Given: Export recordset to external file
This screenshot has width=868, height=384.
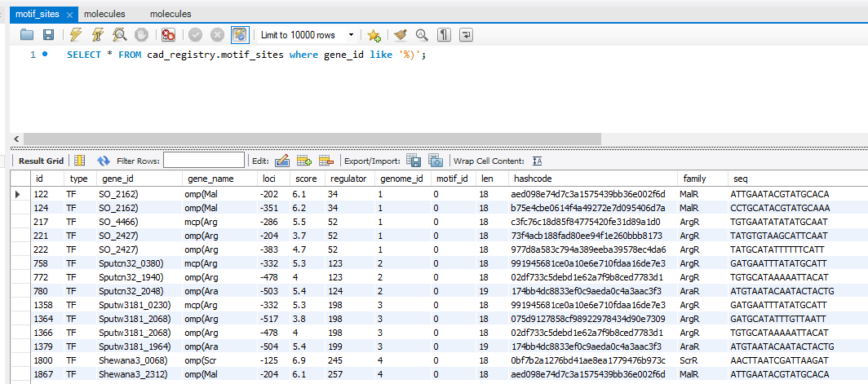Looking at the screenshot, I should [x=414, y=161].
